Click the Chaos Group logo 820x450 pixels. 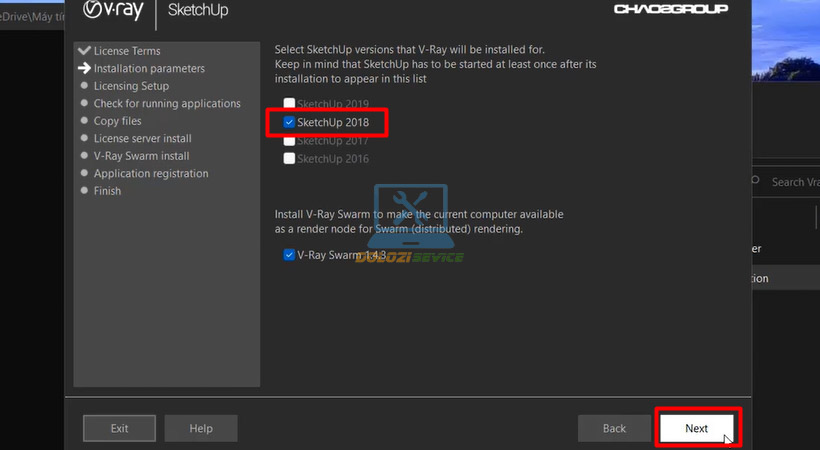tap(671, 10)
